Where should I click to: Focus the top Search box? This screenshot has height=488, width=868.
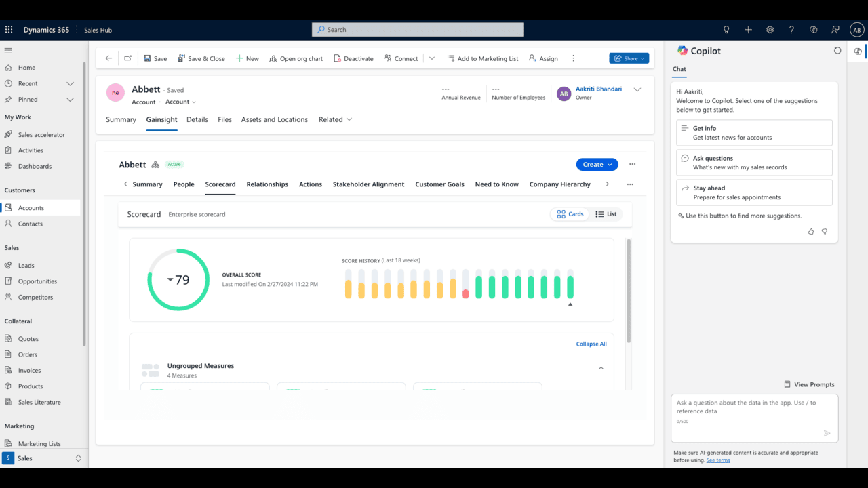(418, 30)
